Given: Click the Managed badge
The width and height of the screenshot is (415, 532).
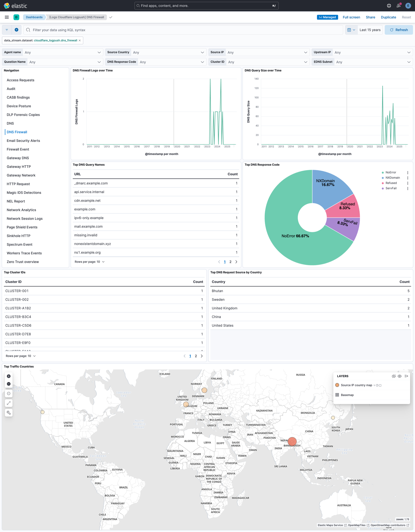Looking at the screenshot, I should point(327,17).
